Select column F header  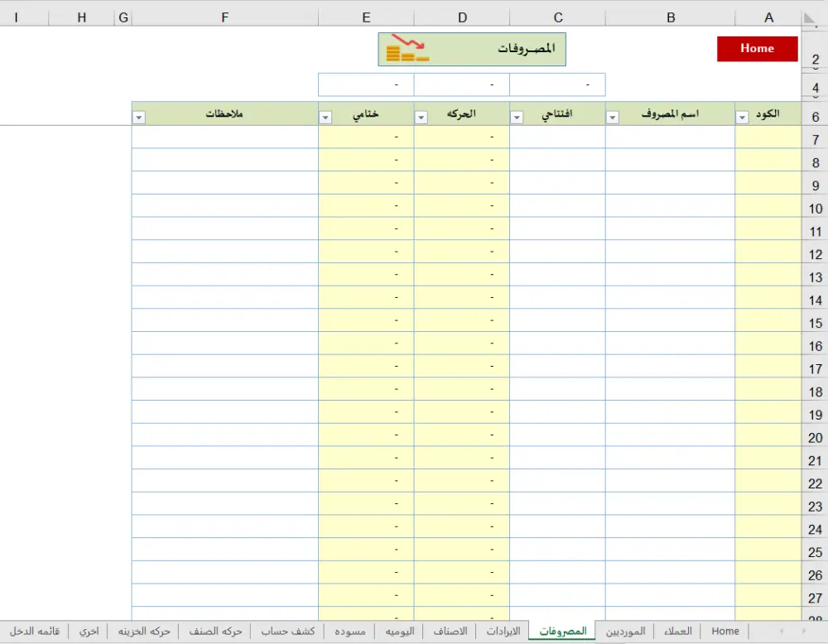pos(225,17)
